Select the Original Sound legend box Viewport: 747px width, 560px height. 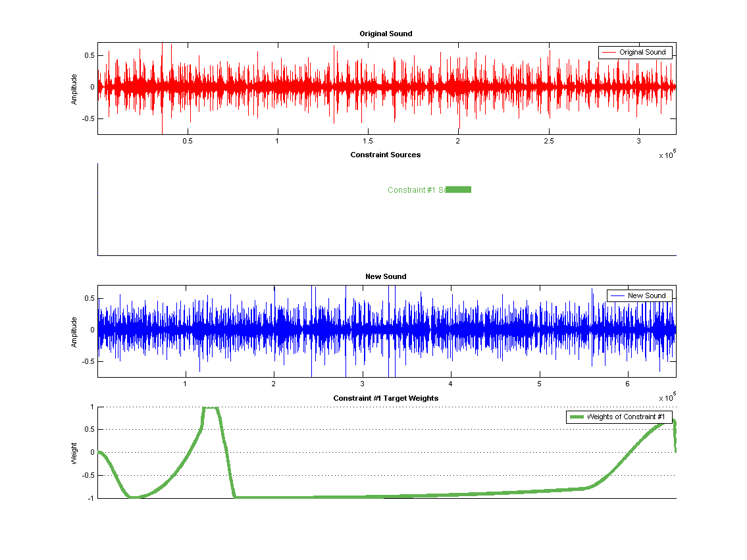pyautogui.click(x=634, y=53)
